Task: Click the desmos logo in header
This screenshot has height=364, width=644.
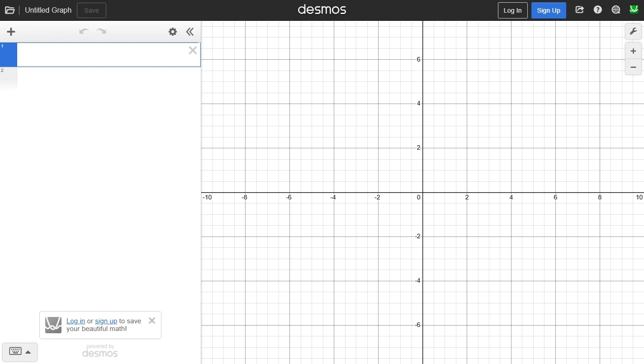Action: [x=322, y=10]
